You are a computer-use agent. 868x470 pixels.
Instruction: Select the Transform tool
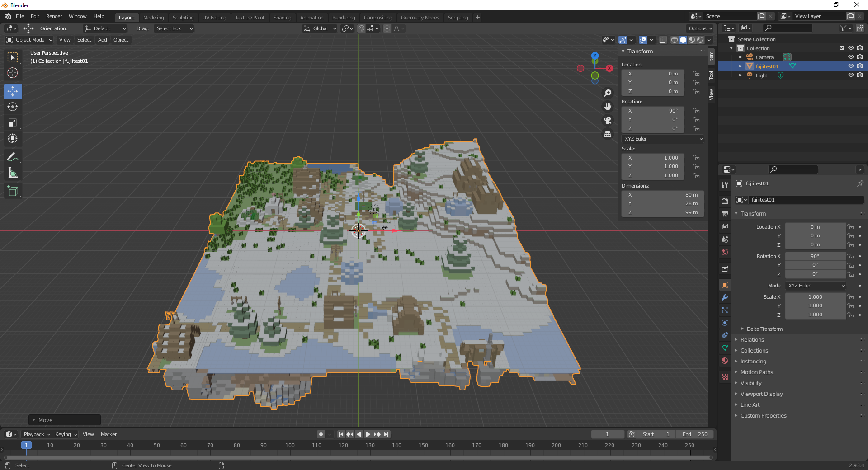click(x=13, y=138)
